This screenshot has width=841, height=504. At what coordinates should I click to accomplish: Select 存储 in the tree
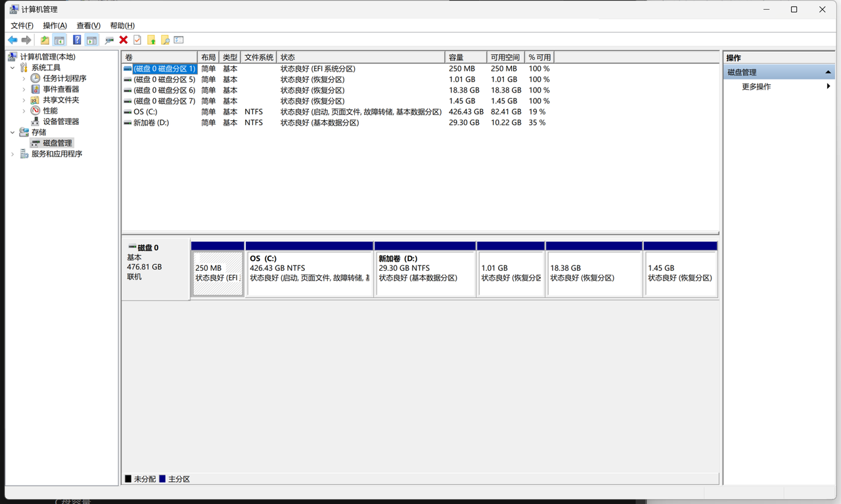tap(39, 132)
